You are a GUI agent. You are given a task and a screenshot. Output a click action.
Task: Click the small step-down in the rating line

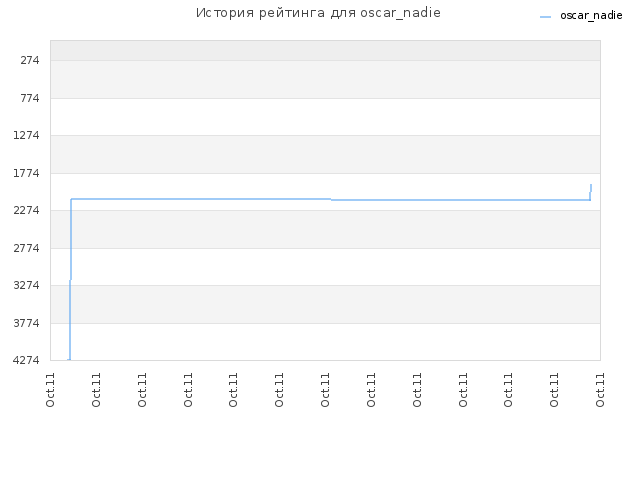[331, 200]
